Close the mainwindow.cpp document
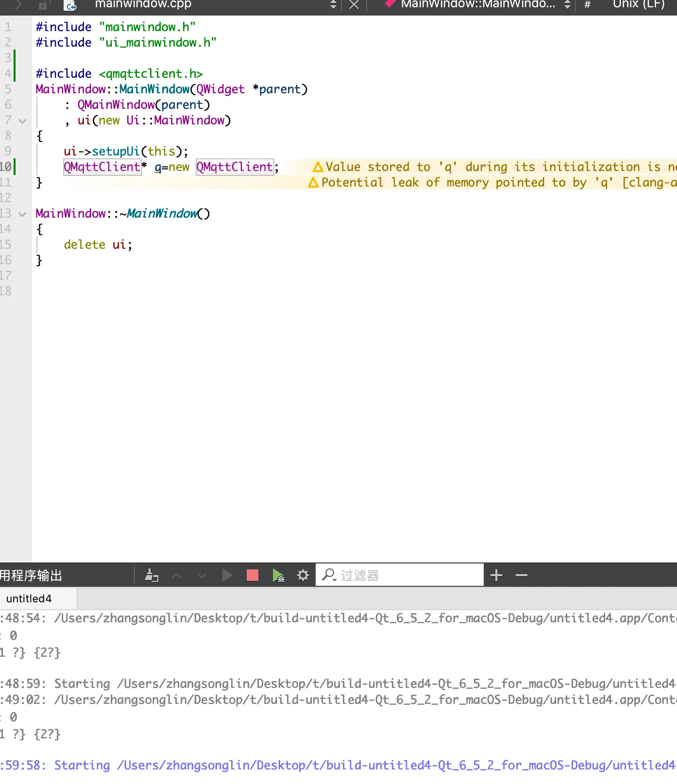Viewport: 677px width, 784px height. (354, 5)
